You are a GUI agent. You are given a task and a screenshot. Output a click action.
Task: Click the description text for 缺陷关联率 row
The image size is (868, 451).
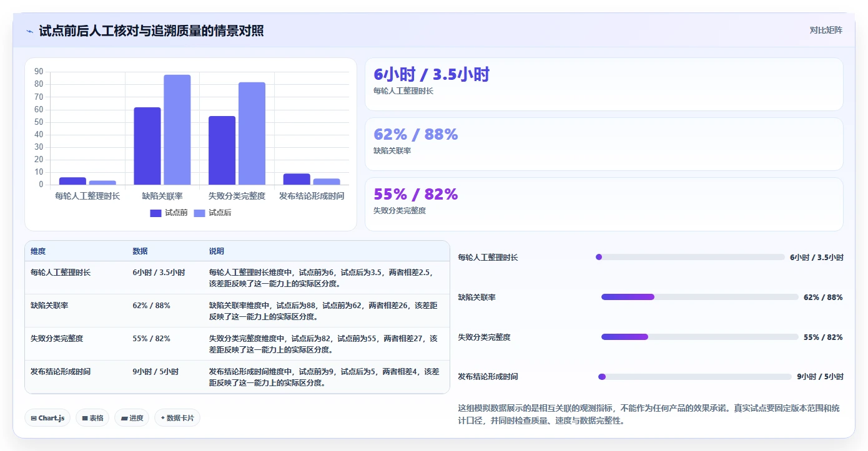323,311
